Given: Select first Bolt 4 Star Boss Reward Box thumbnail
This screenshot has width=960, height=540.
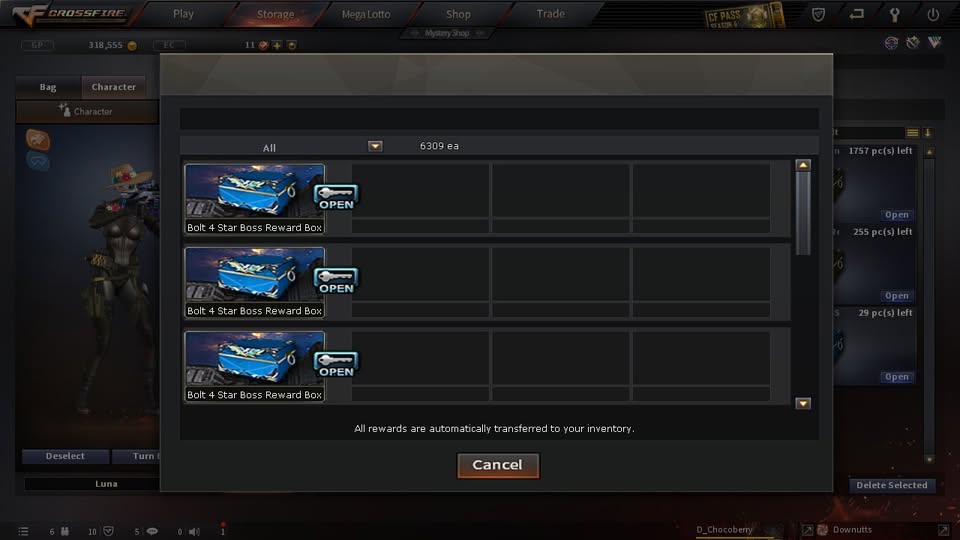Looking at the screenshot, I should tap(255, 192).
